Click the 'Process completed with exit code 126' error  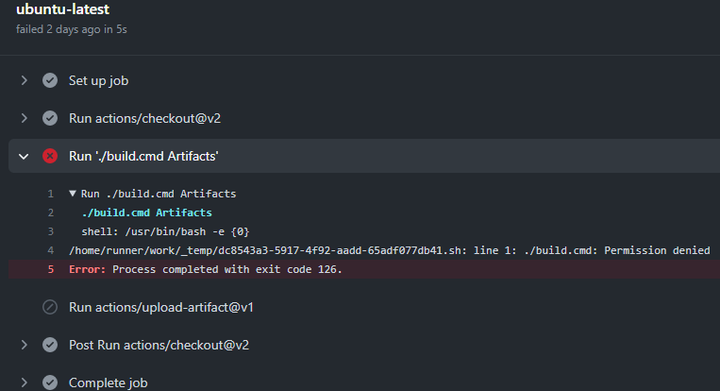click(x=227, y=269)
